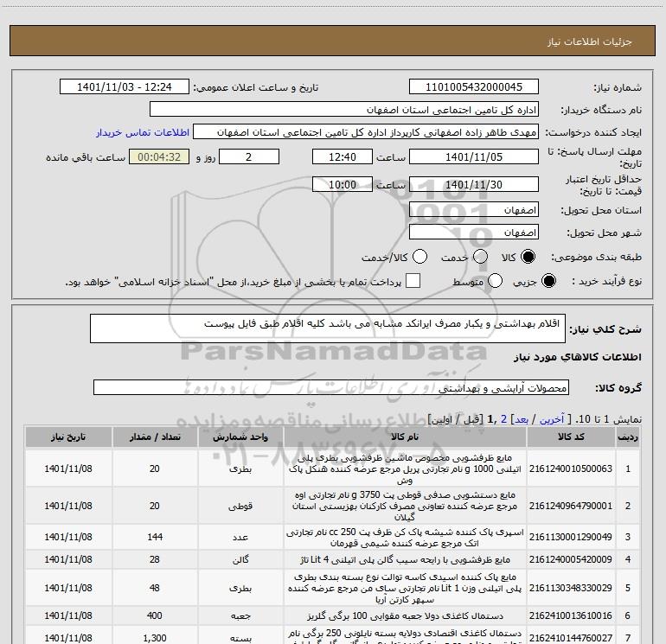The height and width of the screenshot is (644, 666).
Task: Click the واحد شمارش column header
Action: pos(240,437)
